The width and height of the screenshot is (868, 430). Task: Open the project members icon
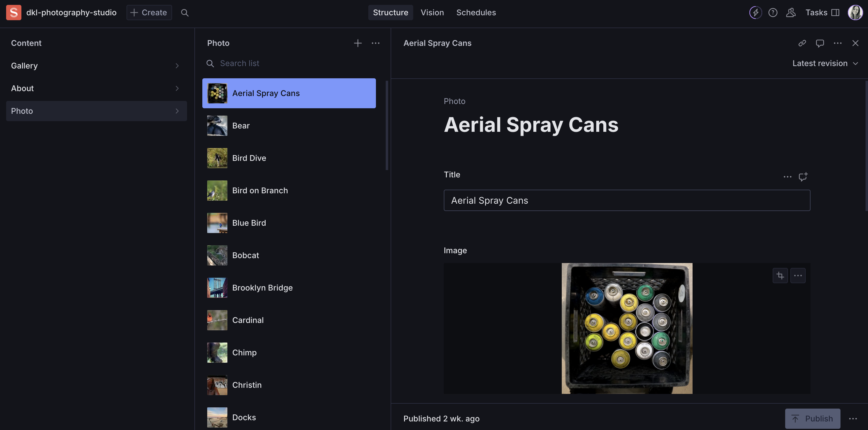[790, 13]
